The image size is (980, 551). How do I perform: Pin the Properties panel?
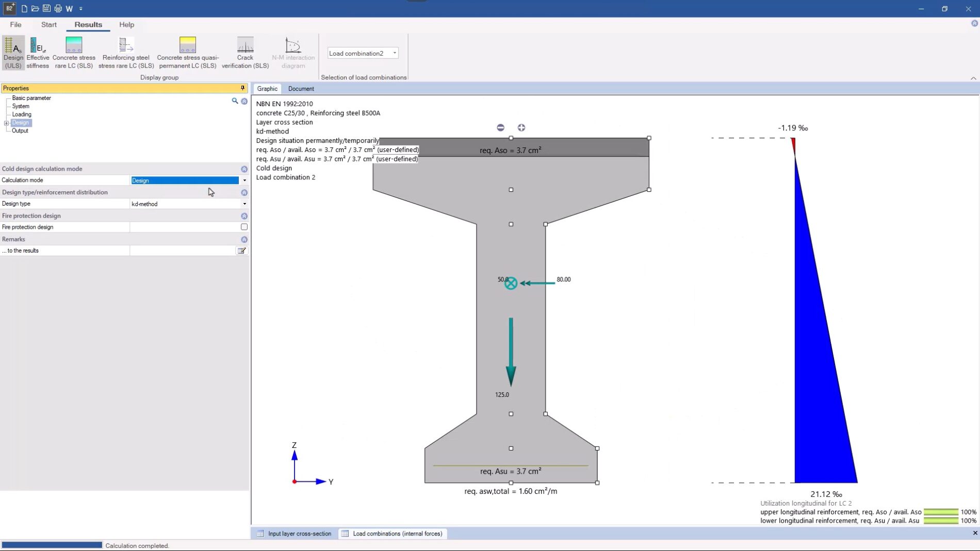tap(242, 88)
